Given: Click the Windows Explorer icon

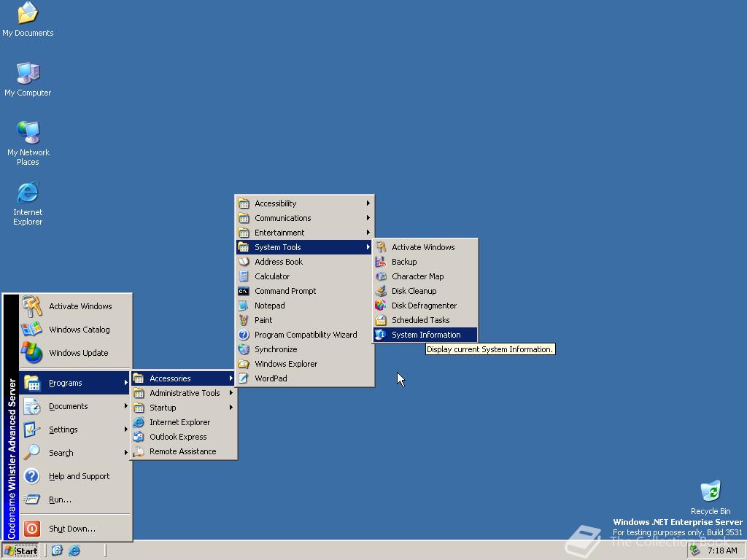Looking at the screenshot, I should coord(244,364).
